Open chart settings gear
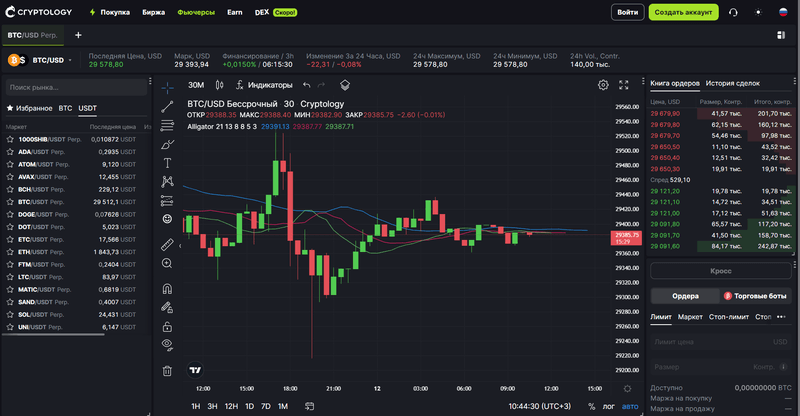This screenshot has height=416, width=800. pyautogui.click(x=603, y=85)
